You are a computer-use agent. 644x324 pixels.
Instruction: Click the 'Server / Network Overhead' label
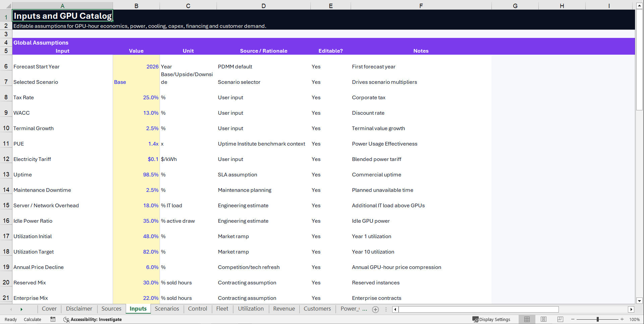(x=46, y=205)
